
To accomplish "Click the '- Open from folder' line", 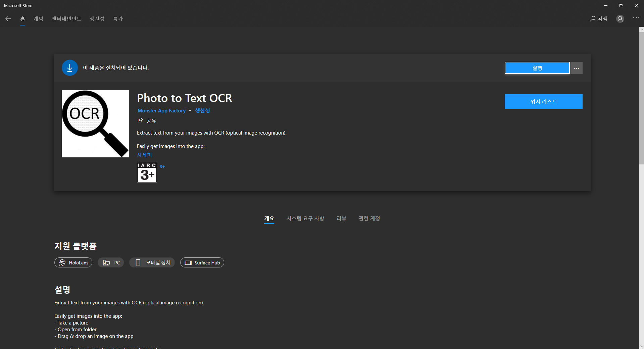I will 76,330.
